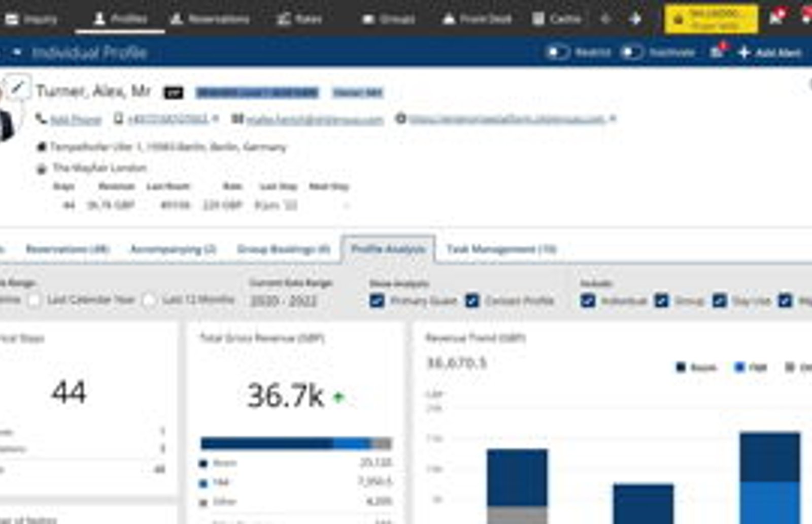Click The Mayfair London property text
The width and height of the screenshot is (812, 524).
tap(99, 168)
